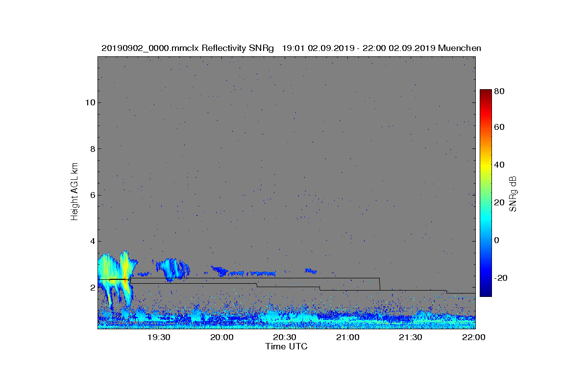This screenshot has height=392, width=588.
Task: Click the dark red top of the colorbar
Action: (486, 93)
